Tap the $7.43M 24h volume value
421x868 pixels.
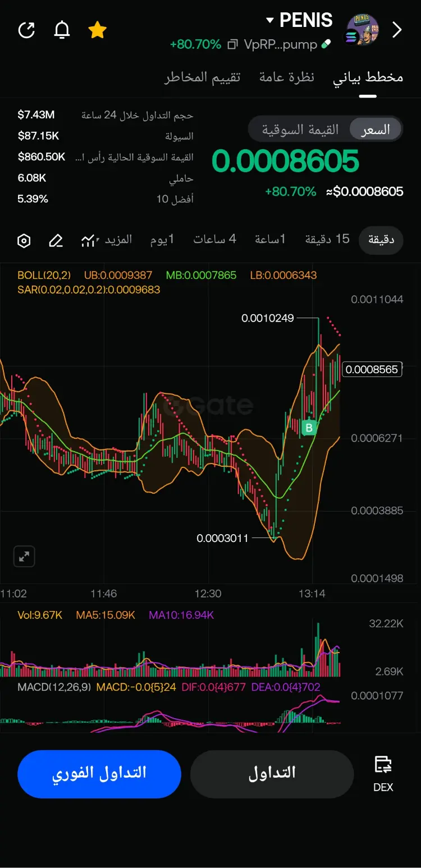[36, 115]
